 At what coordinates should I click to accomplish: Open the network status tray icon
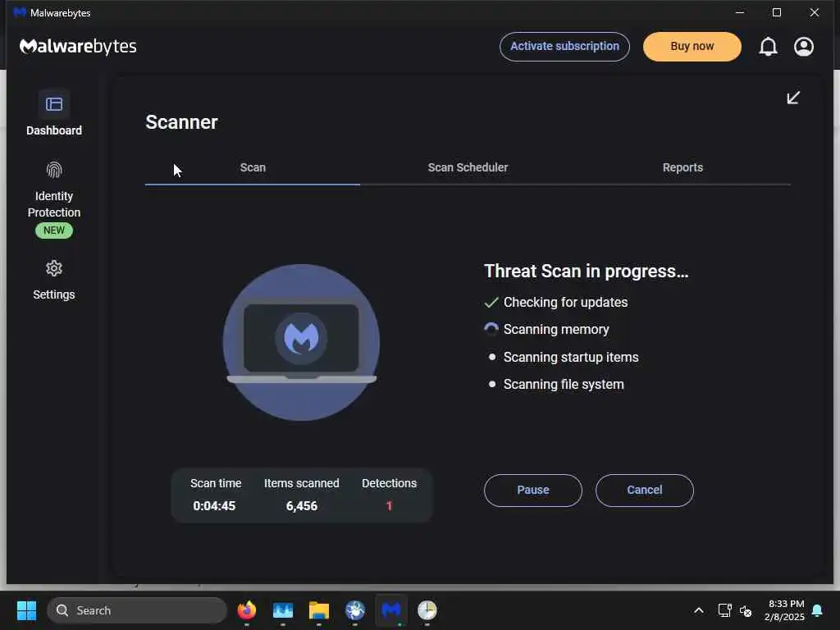(724, 610)
